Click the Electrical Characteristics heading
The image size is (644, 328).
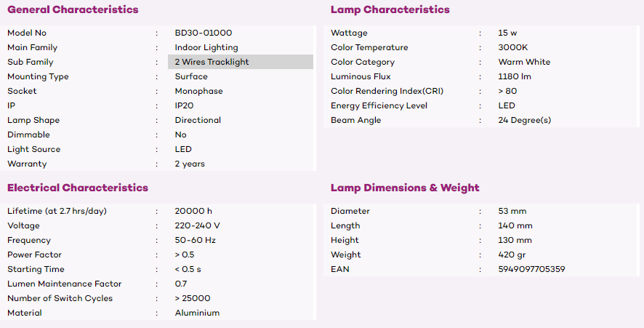[78, 188]
